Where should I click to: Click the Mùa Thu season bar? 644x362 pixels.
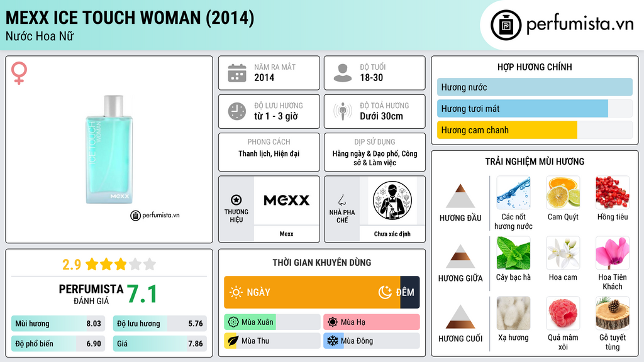[272, 341]
